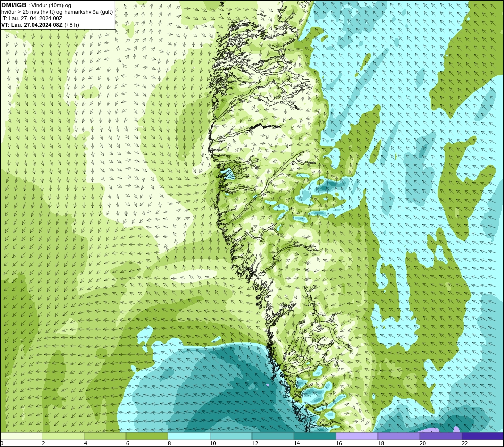
Task: Click the legend scale label 14
Action: 297,443
